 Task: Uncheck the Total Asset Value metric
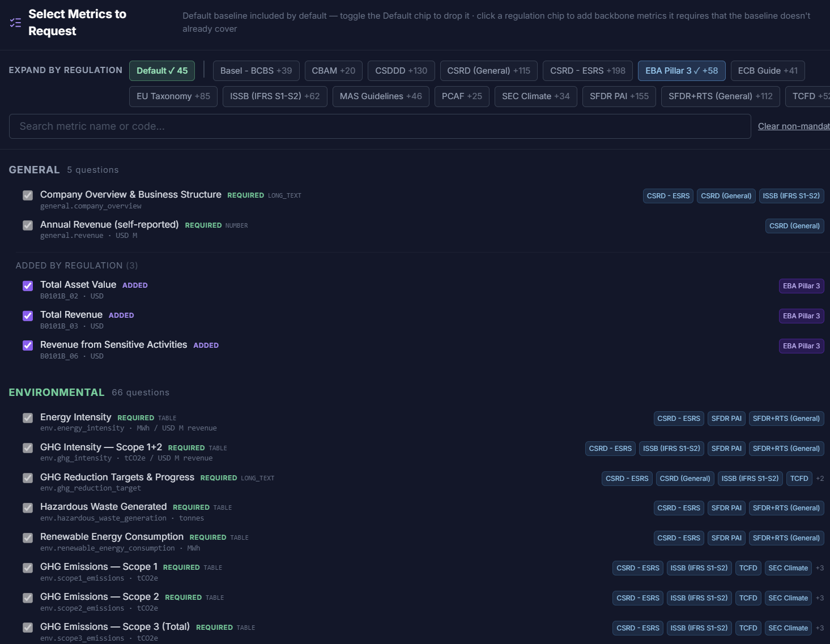tap(28, 285)
